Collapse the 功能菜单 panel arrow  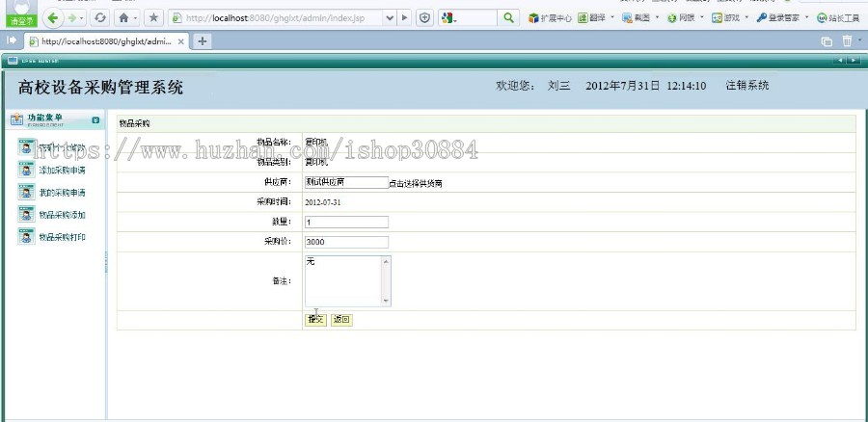coord(95,120)
